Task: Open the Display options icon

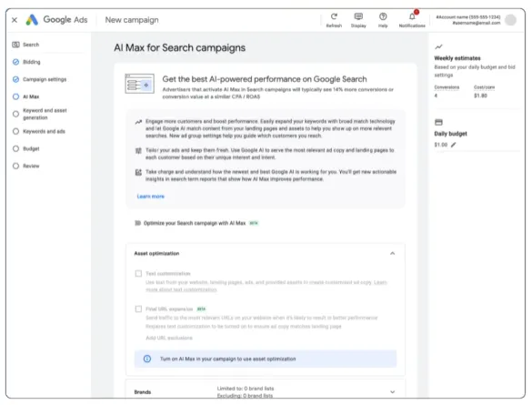Action: (x=358, y=16)
